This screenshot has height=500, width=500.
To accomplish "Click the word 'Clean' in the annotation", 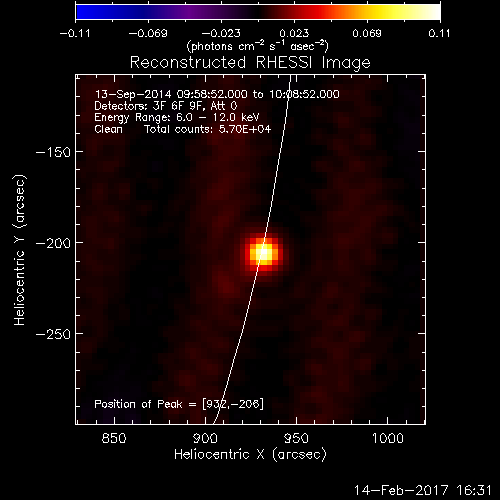I will (108, 129).
